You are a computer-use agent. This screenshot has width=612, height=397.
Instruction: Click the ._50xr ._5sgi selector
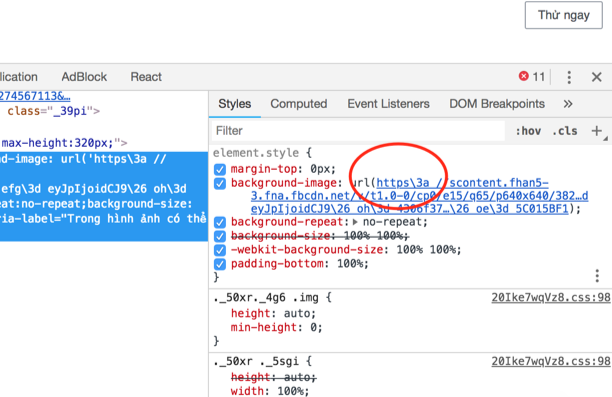point(256,361)
